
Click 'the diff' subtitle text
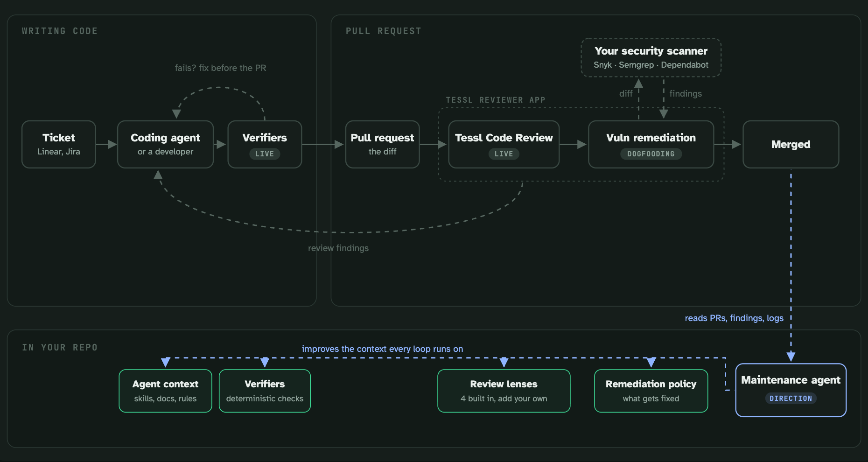382,152
